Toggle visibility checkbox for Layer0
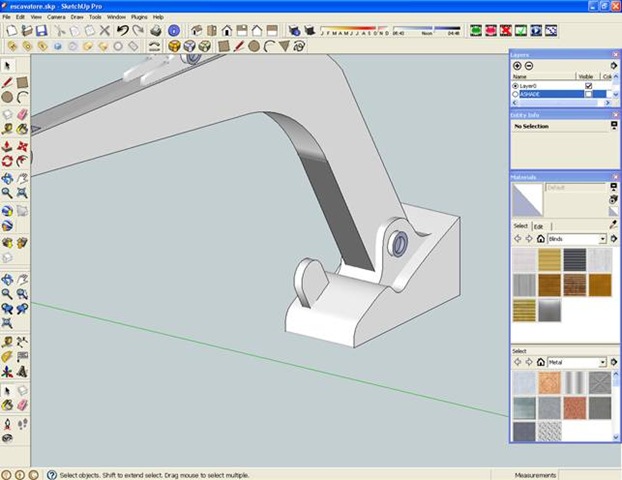Image resolution: width=622 pixels, height=480 pixels. [588, 86]
